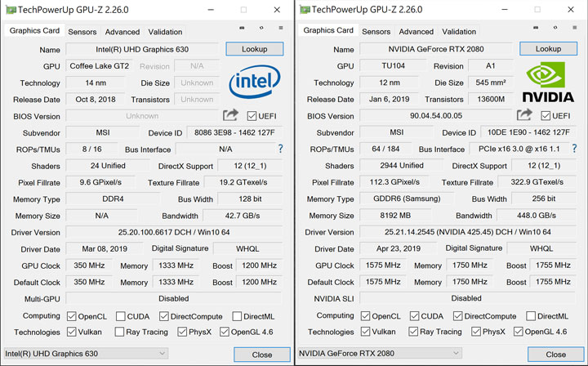
Task: Click the Intel logo
Action: pos(255,82)
